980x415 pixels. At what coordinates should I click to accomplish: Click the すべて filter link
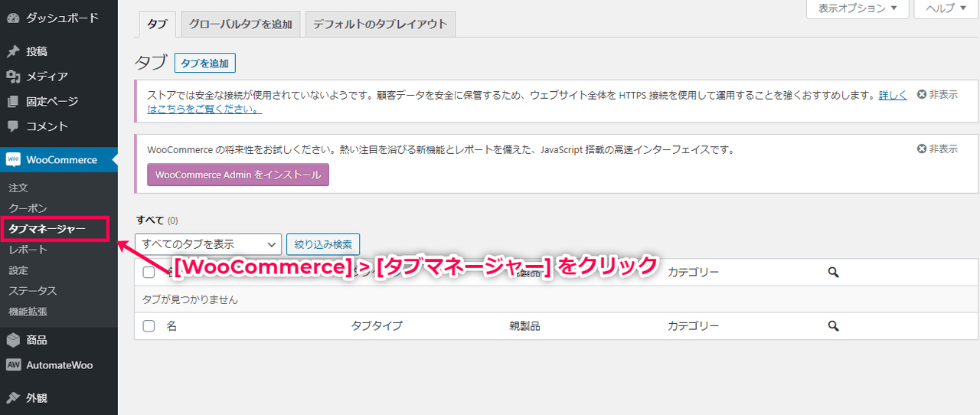click(x=149, y=220)
